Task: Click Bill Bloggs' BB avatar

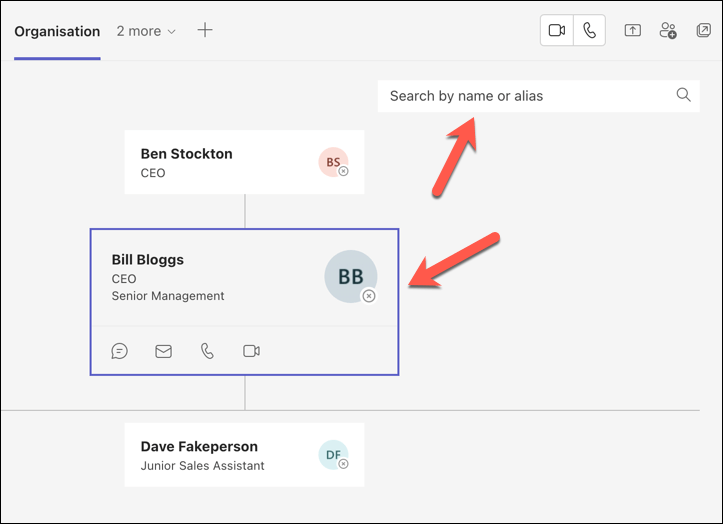Action: coord(350,277)
